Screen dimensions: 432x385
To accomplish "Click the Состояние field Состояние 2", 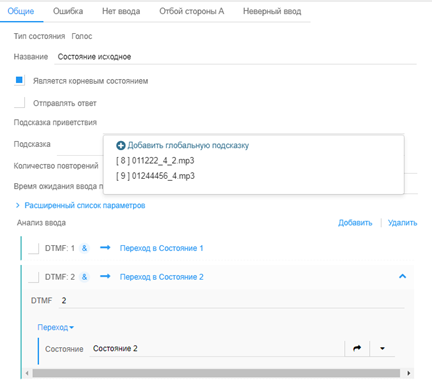I will [x=217, y=349].
